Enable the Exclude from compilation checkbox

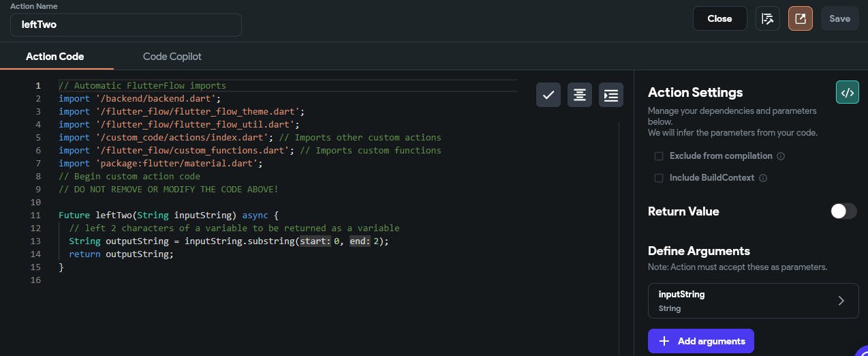click(x=659, y=156)
